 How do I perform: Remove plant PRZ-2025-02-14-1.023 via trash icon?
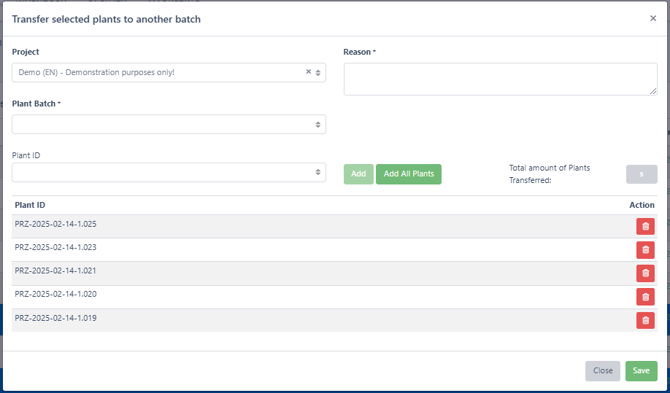645,250
